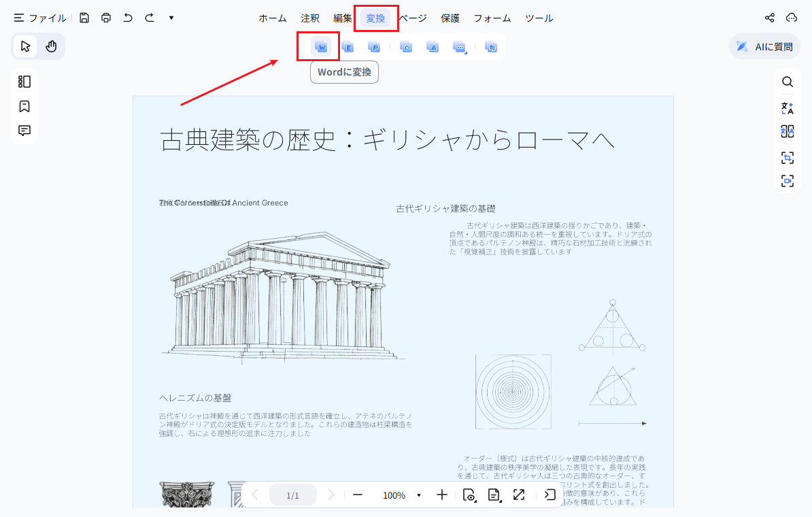
Task: Choose the select arrow tool
Action: click(x=25, y=46)
